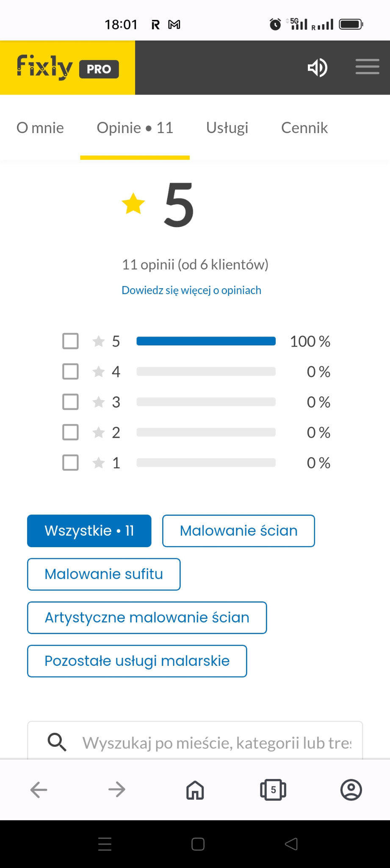Click the 100% five-star progress bar

click(x=205, y=341)
